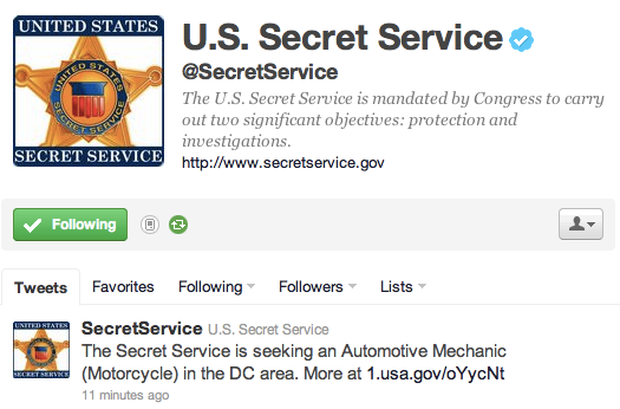Image resolution: width=620 pixels, height=409 pixels.
Task: Click the small Secret Service tweet avatar
Action: [42, 350]
